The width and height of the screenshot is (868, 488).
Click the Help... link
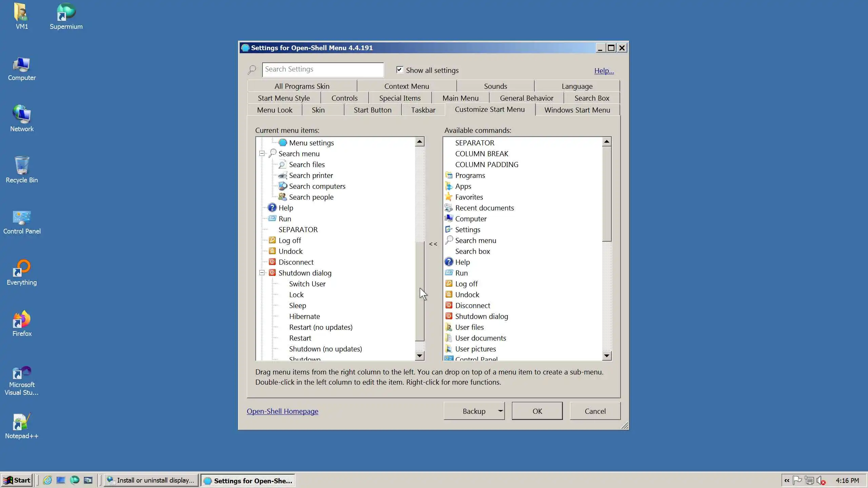pyautogui.click(x=604, y=70)
